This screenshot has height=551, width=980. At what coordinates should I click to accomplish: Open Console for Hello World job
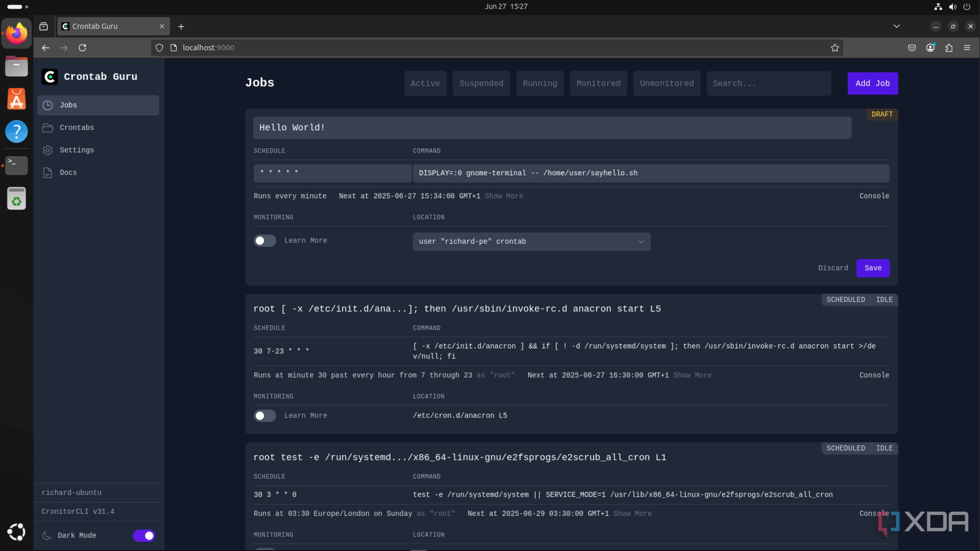874,196
